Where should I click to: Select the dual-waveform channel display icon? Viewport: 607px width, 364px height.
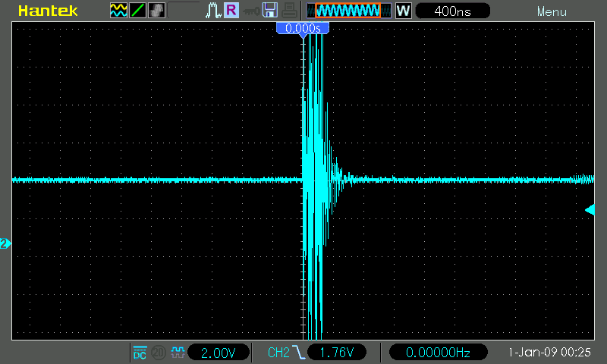click(118, 11)
